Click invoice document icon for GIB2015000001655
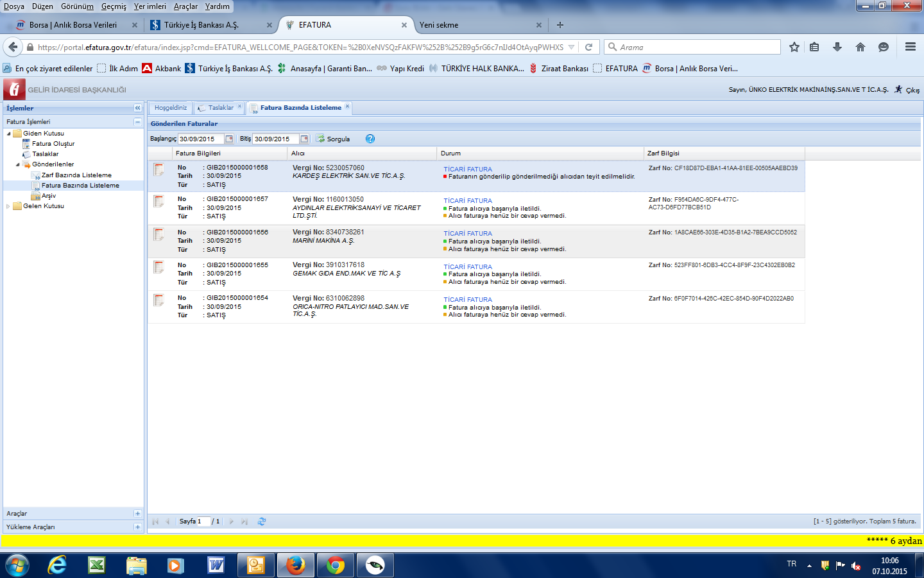This screenshot has width=924, height=578. tap(159, 267)
